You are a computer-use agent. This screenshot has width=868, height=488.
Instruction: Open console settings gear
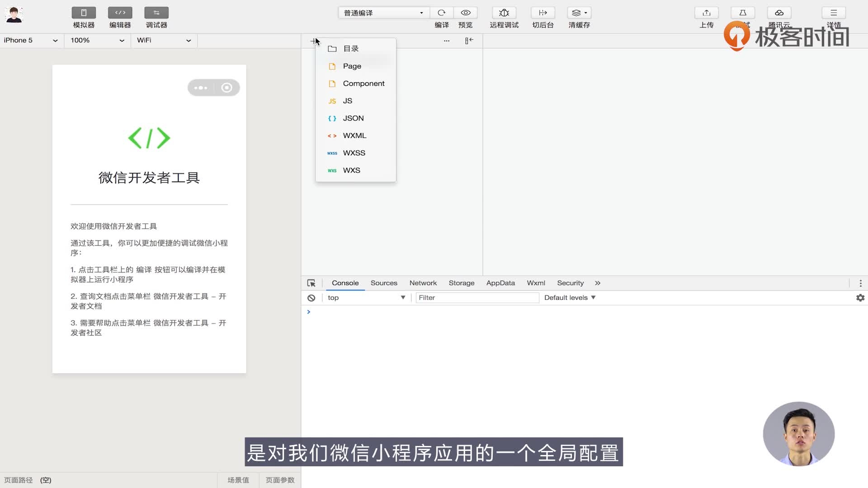click(860, 298)
